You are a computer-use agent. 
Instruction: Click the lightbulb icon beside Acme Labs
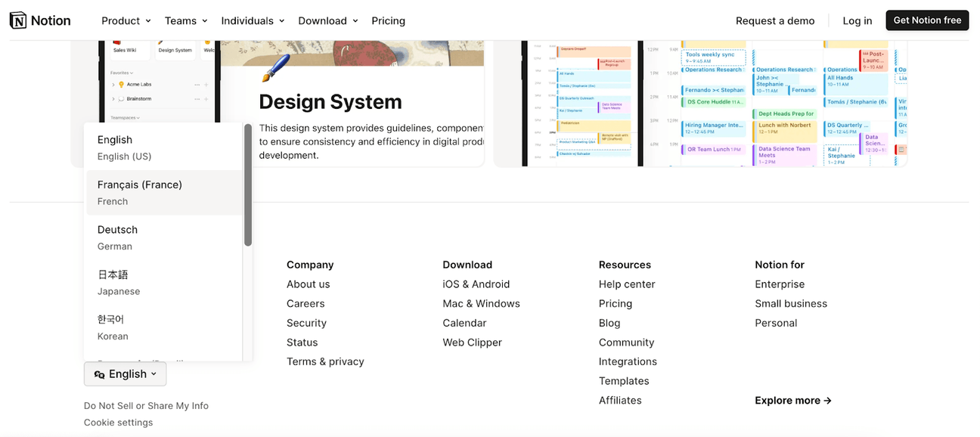122,85
